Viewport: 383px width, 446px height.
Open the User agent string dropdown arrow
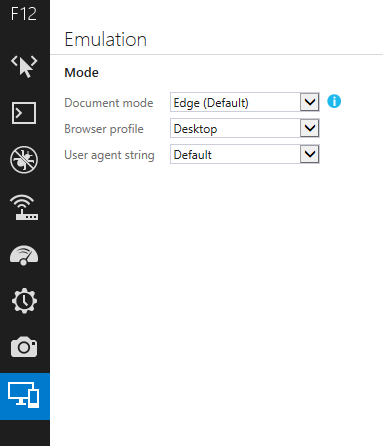[310, 154]
